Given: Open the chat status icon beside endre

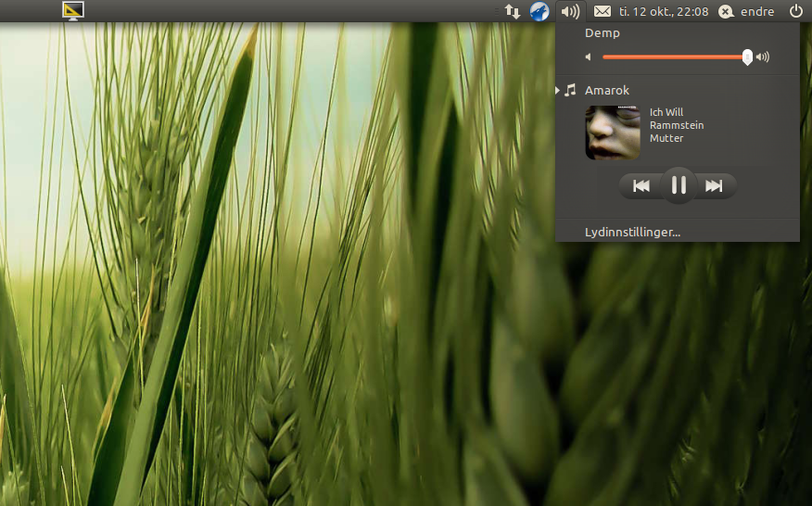Looking at the screenshot, I should click(726, 11).
